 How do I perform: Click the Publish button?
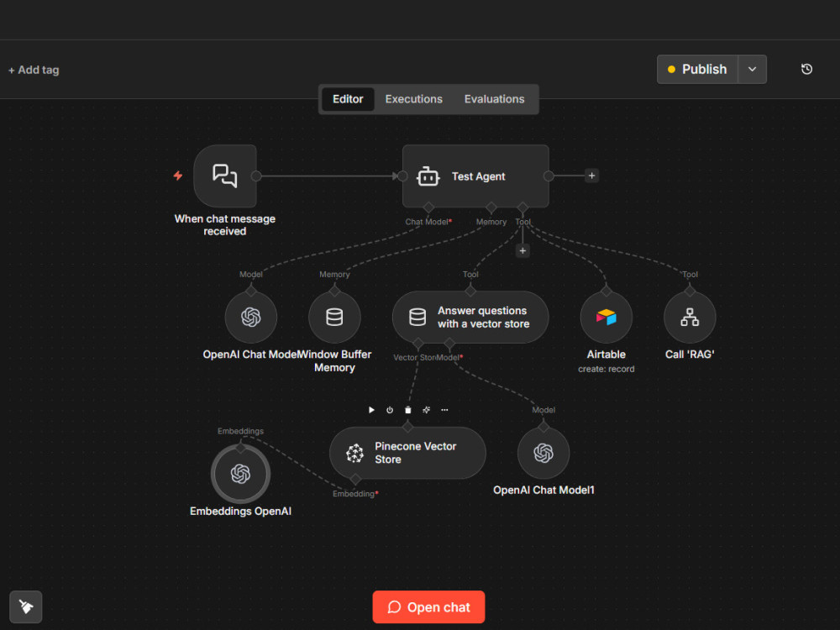click(697, 69)
